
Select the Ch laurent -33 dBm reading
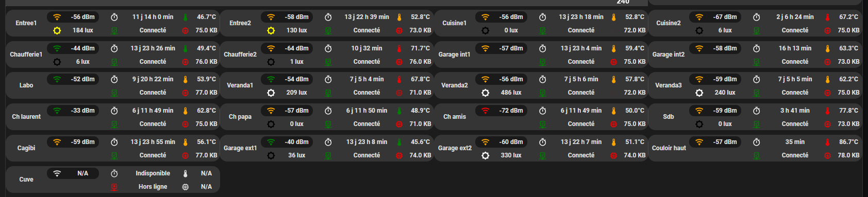[x=83, y=111]
